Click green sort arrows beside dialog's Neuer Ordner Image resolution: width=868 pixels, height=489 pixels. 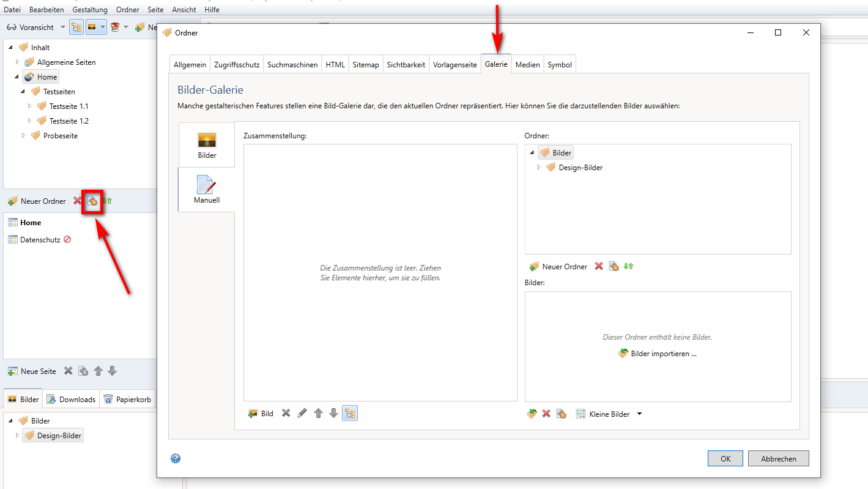[x=628, y=267]
